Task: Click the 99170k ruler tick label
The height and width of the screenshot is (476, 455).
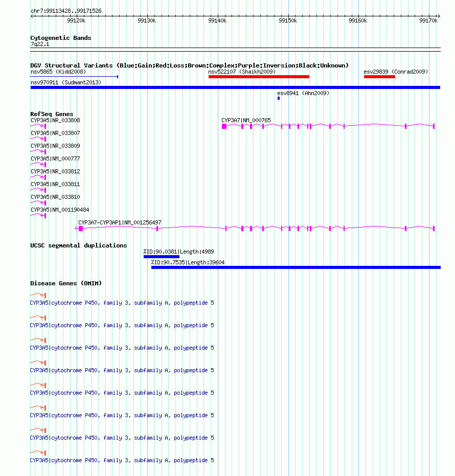Action: [428, 20]
